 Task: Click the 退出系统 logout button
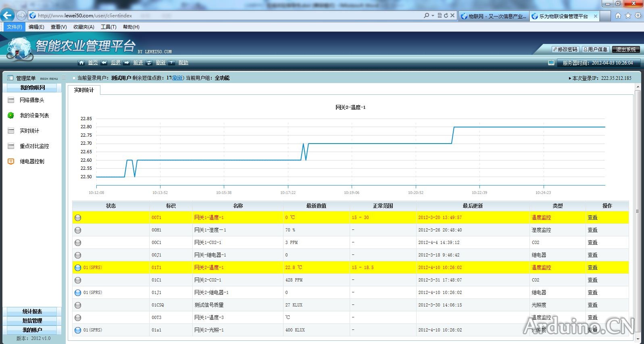(x=626, y=49)
